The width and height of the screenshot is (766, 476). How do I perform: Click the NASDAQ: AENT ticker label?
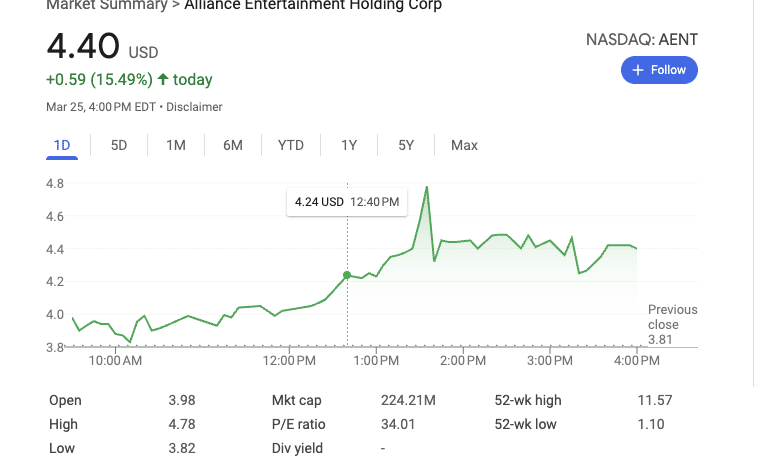click(x=642, y=40)
